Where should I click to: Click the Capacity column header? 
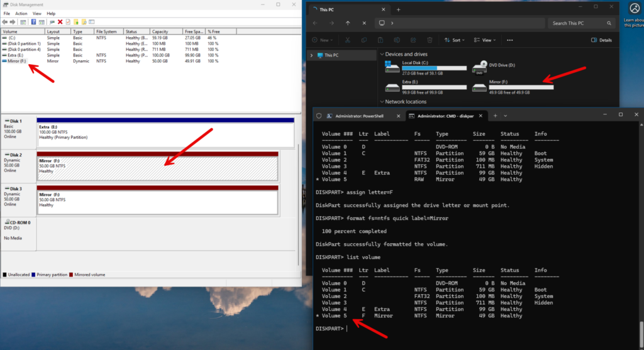[x=166, y=31]
